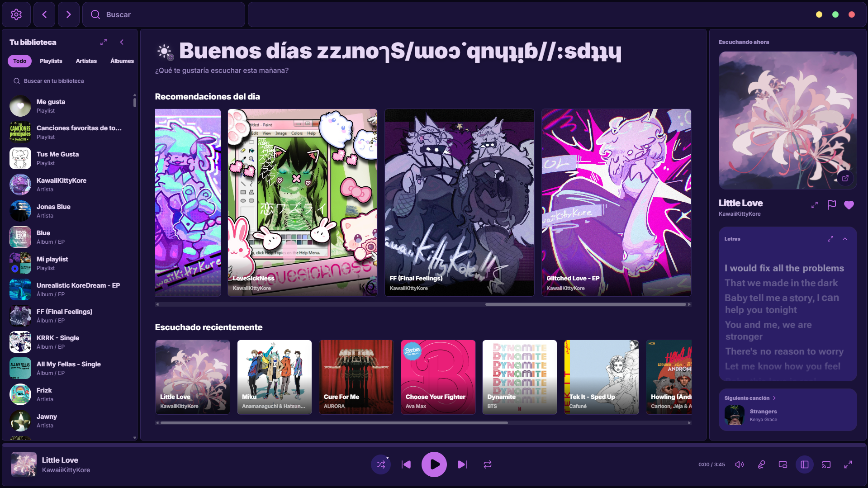Select the Playlists filter chip

(51, 61)
